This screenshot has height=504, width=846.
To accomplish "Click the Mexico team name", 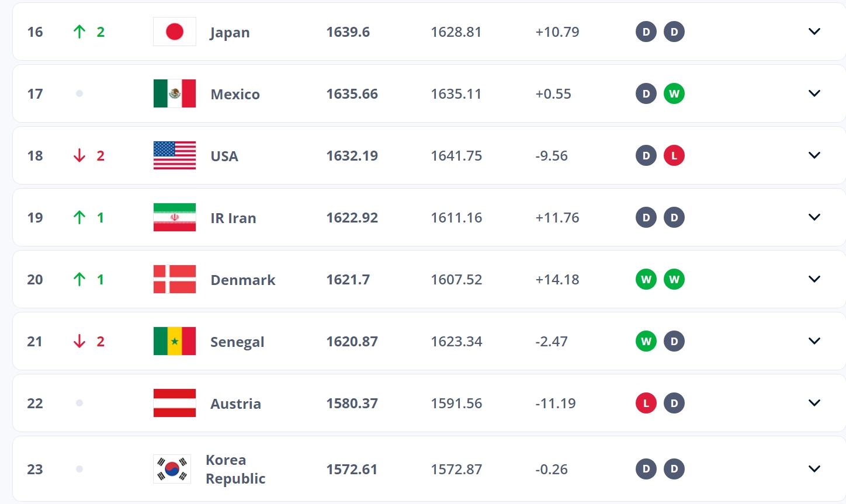I will pos(235,94).
